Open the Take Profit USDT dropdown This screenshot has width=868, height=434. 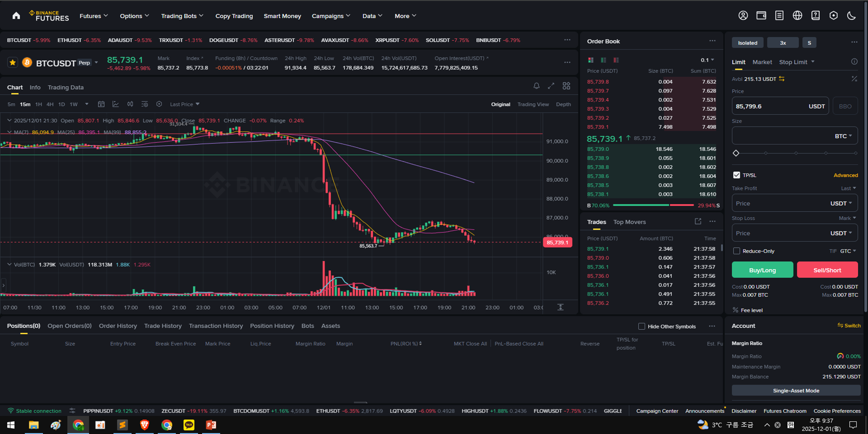(841, 203)
